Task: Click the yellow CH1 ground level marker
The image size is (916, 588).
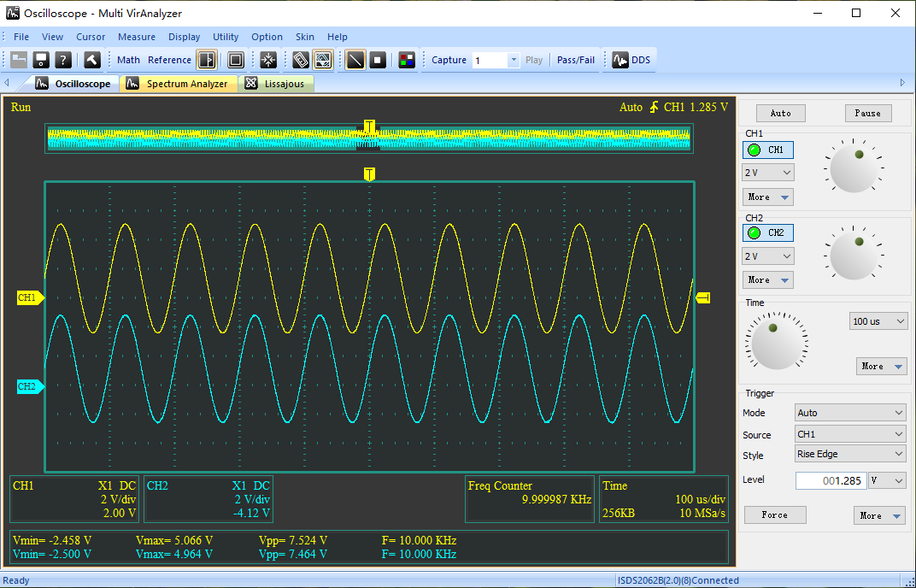Action: click(x=31, y=297)
